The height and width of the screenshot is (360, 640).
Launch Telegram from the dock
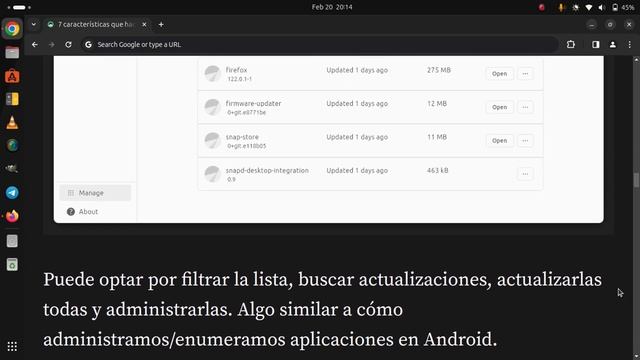(12, 193)
